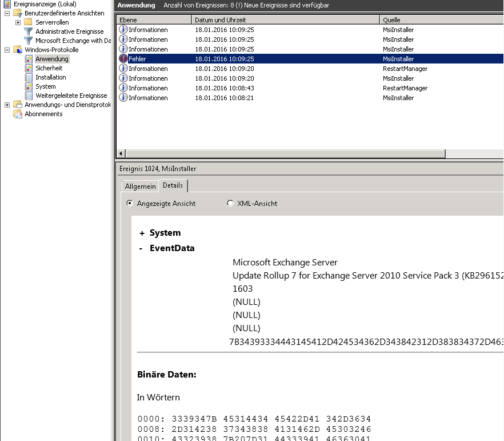Click the Sicherheit log icon

(29, 68)
